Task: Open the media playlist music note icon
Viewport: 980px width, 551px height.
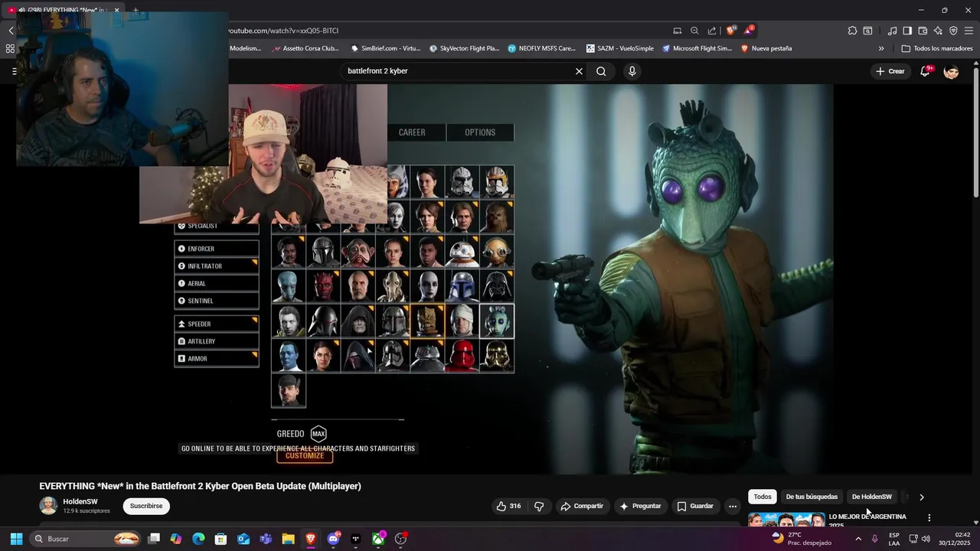Action: point(892,31)
